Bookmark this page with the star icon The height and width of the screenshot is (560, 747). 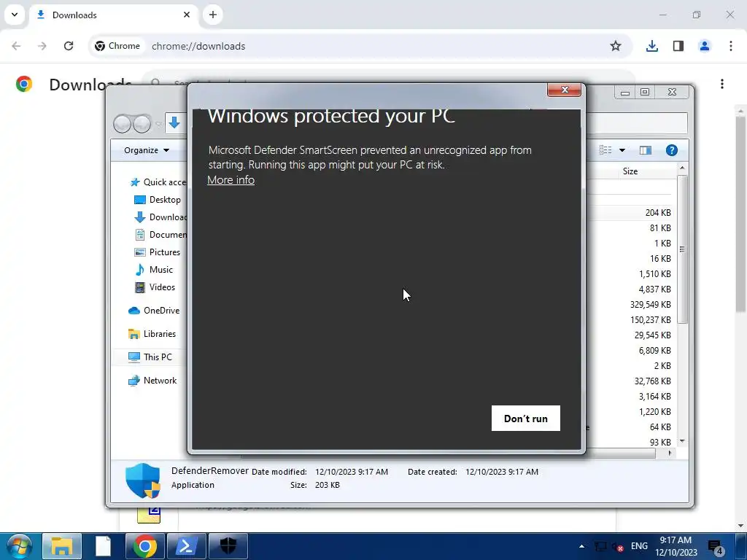pyautogui.click(x=616, y=46)
